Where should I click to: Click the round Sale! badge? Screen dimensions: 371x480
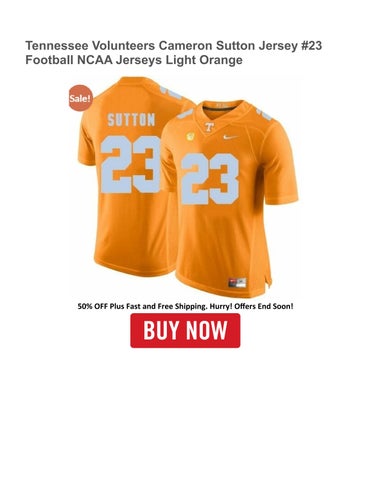click(x=80, y=98)
